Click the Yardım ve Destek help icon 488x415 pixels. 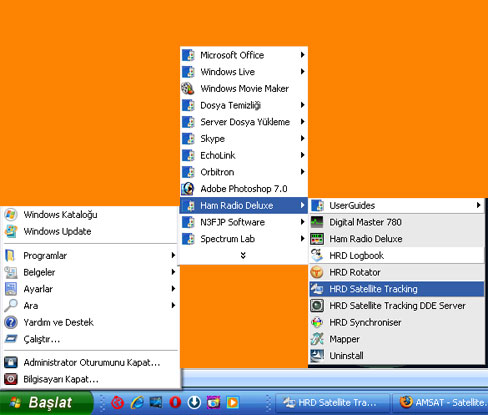11,322
